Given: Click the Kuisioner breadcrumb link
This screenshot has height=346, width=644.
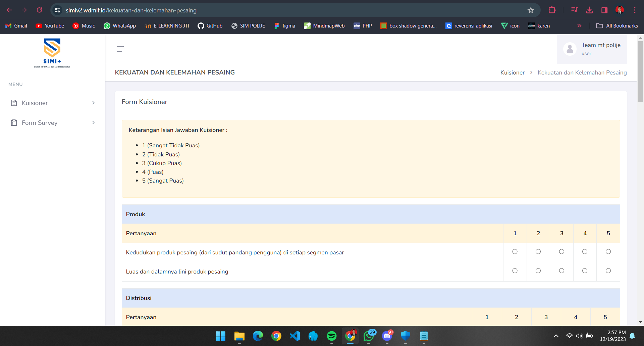Looking at the screenshot, I should pos(512,72).
